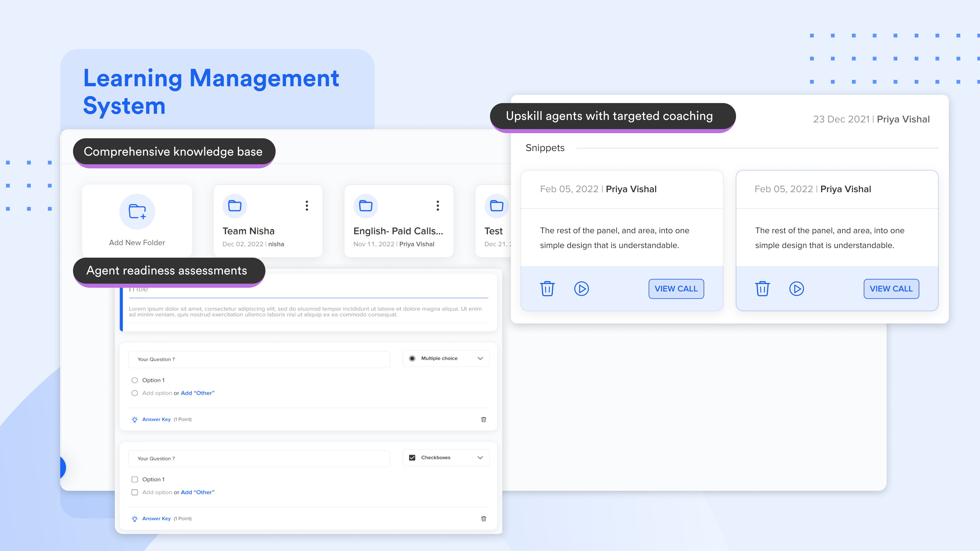This screenshot has height=551, width=980.
Task: Click VIEW CALL on the first snippet
Action: tap(676, 289)
